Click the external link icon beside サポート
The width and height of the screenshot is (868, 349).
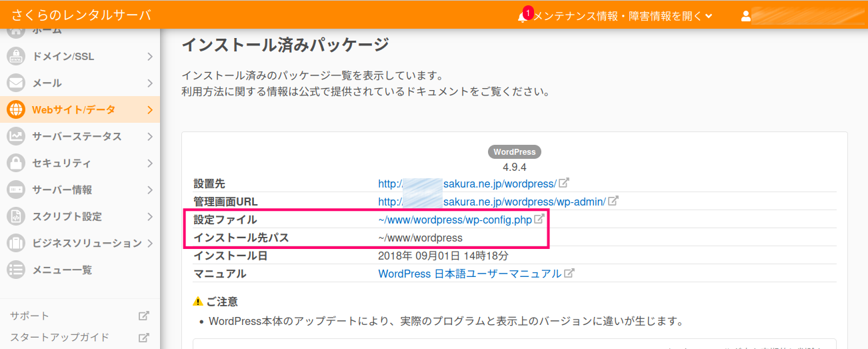pyautogui.click(x=143, y=316)
